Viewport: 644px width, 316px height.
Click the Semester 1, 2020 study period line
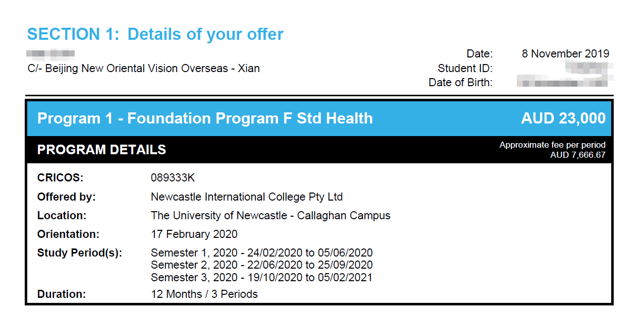[x=262, y=253]
